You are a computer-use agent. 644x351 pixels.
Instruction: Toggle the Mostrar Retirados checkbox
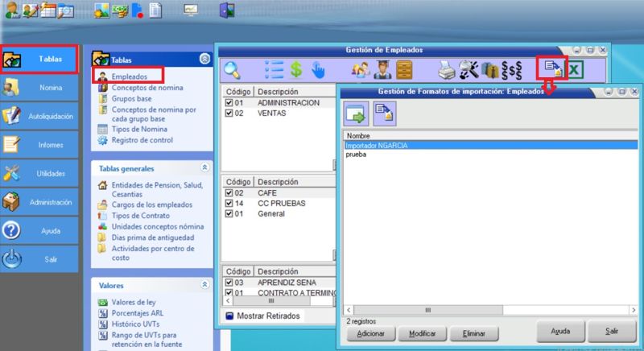229,316
